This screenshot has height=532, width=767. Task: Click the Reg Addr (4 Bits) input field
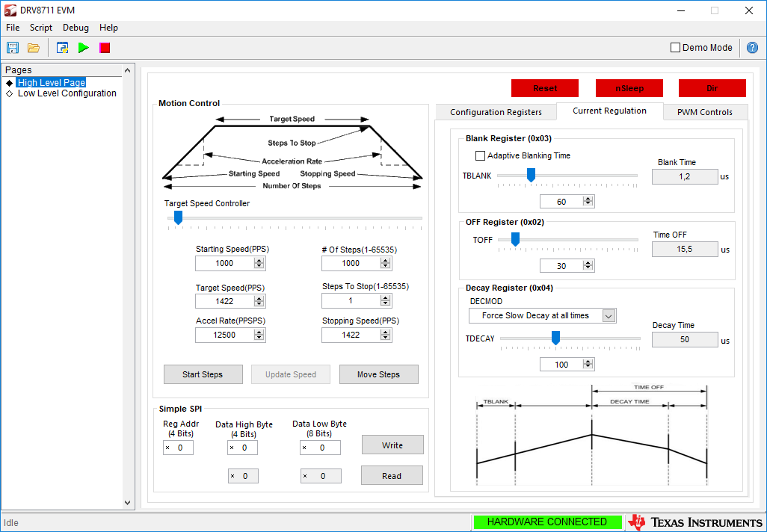pos(178,448)
